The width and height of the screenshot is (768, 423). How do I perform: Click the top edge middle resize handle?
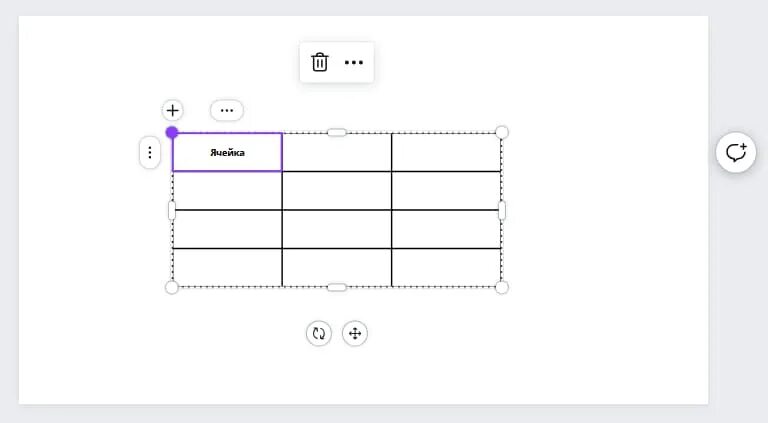(x=337, y=132)
